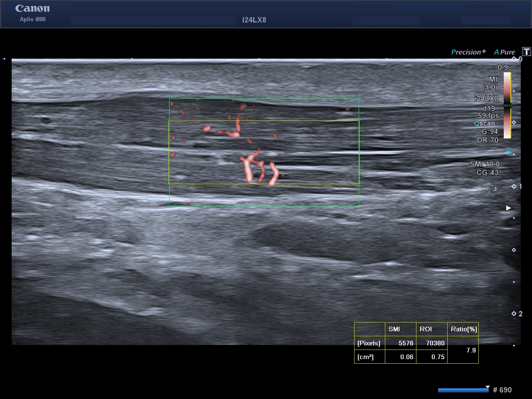Click the DR:70 dynamic range parameter
532x399 pixels.
click(x=488, y=140)
